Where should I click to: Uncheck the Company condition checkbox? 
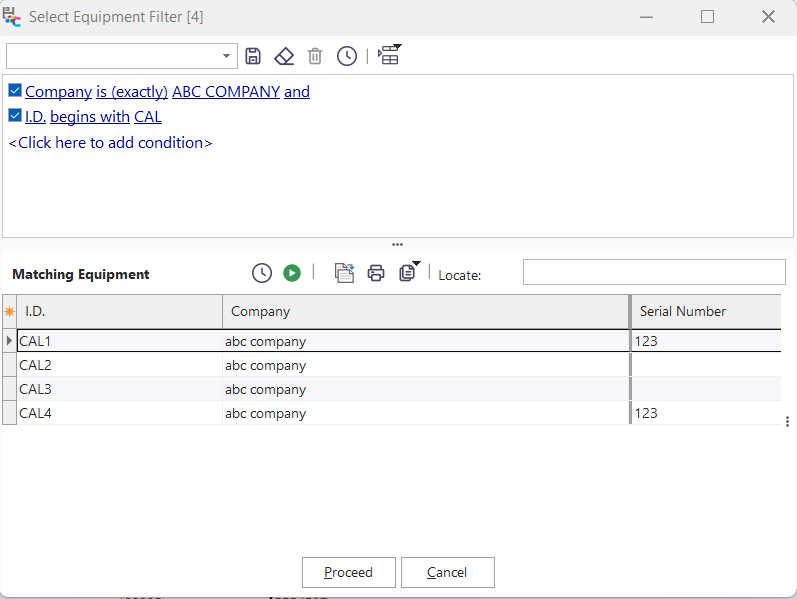tap(15, 91)
